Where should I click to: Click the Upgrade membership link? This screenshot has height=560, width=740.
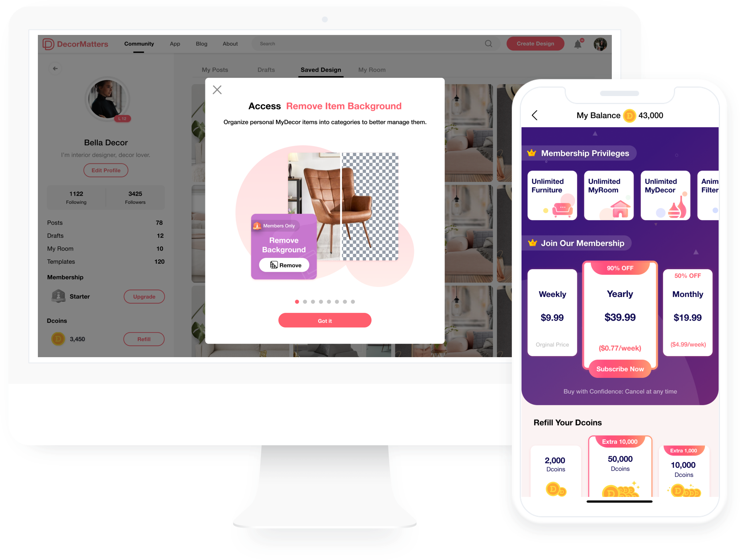point(144,296)
